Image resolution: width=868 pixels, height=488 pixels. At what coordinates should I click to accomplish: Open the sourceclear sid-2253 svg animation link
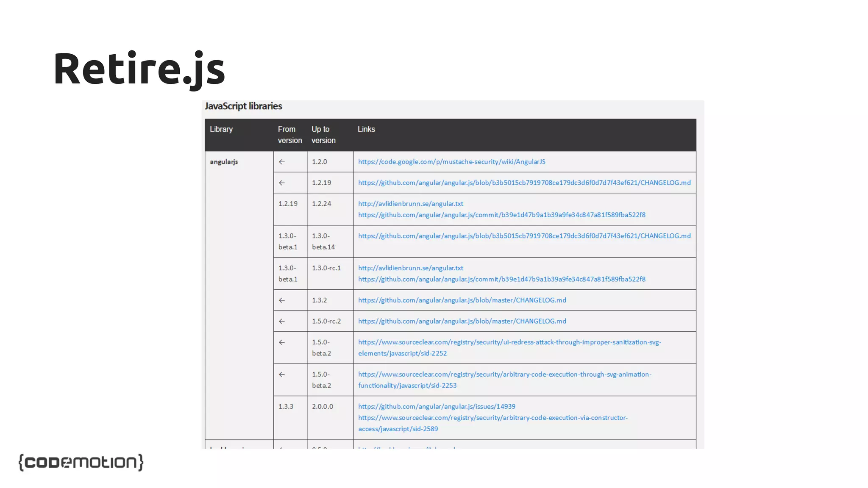tap(504, 374)
